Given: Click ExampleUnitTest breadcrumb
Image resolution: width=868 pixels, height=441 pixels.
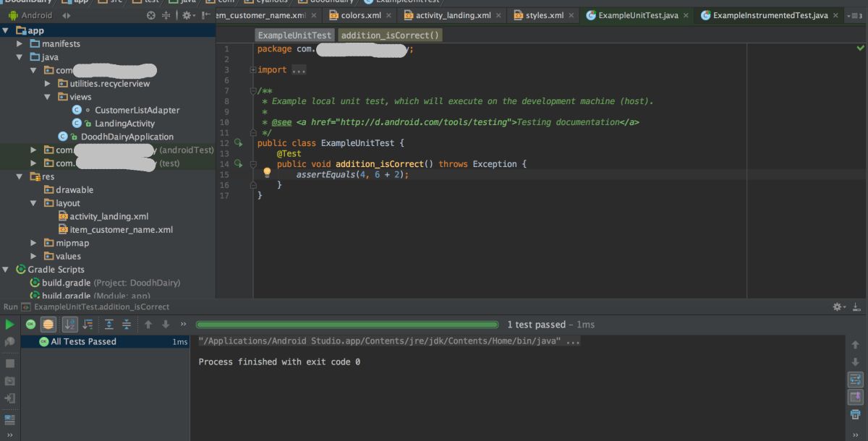Looking at the screenshot, I should click(294, 35).
